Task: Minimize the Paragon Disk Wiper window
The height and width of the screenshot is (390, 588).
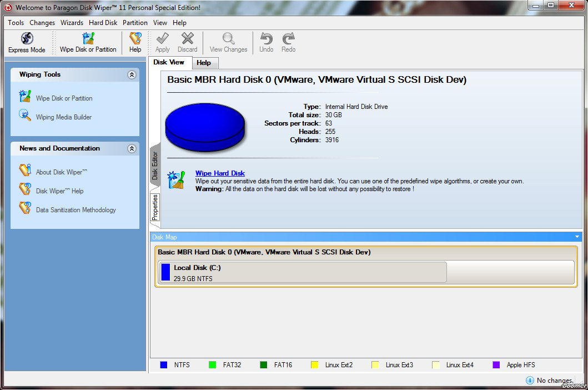Action: coord(536,5)
